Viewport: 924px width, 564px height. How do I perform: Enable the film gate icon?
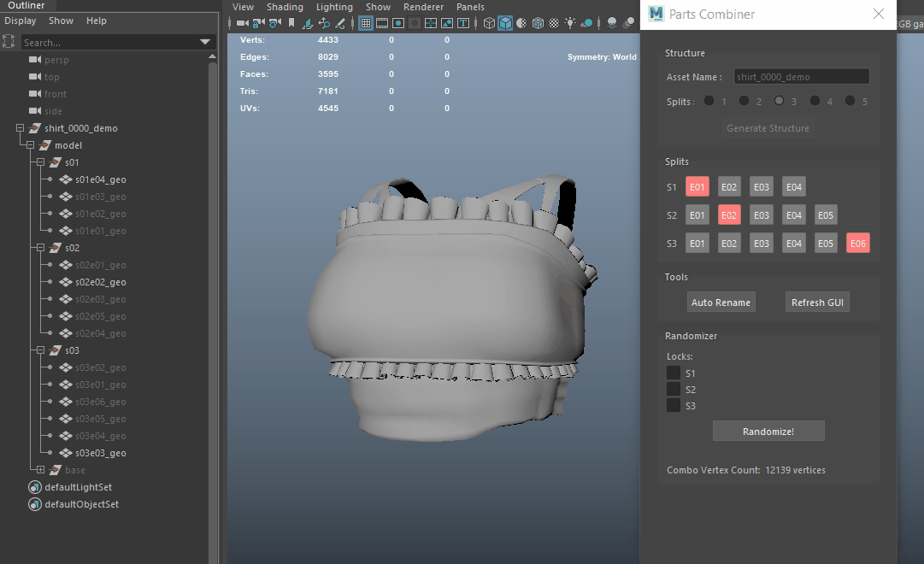[382, 23]
